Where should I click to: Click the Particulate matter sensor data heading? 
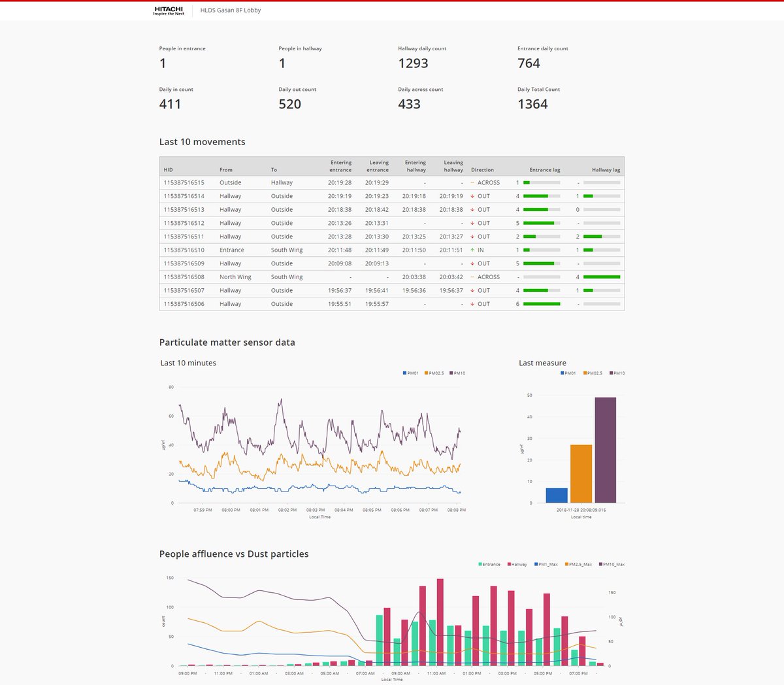point(227,342)
